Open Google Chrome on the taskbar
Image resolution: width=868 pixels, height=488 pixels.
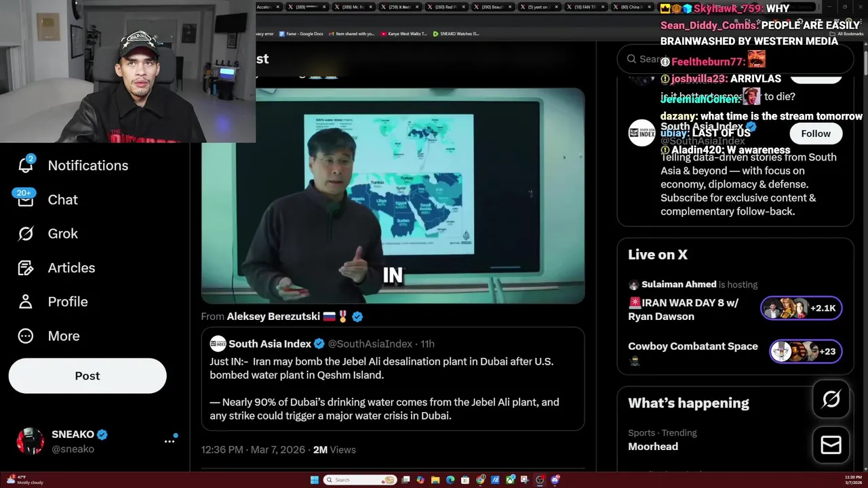480,480
